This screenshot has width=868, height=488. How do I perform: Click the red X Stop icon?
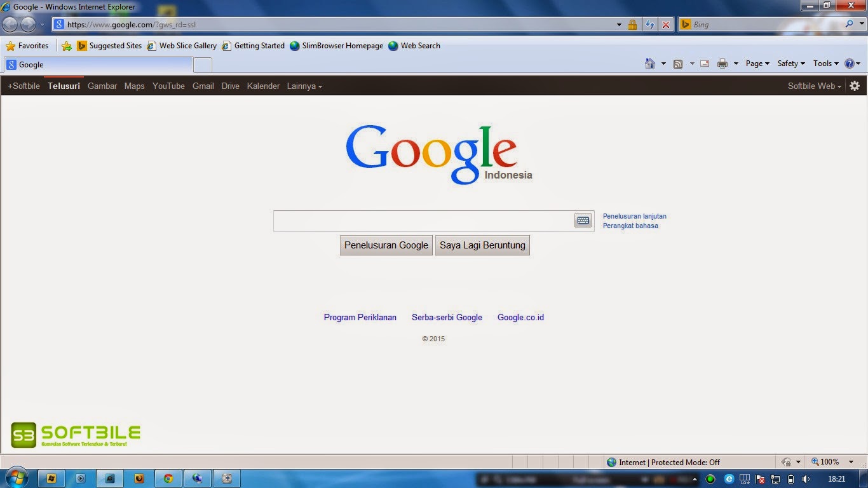(666, 25)
